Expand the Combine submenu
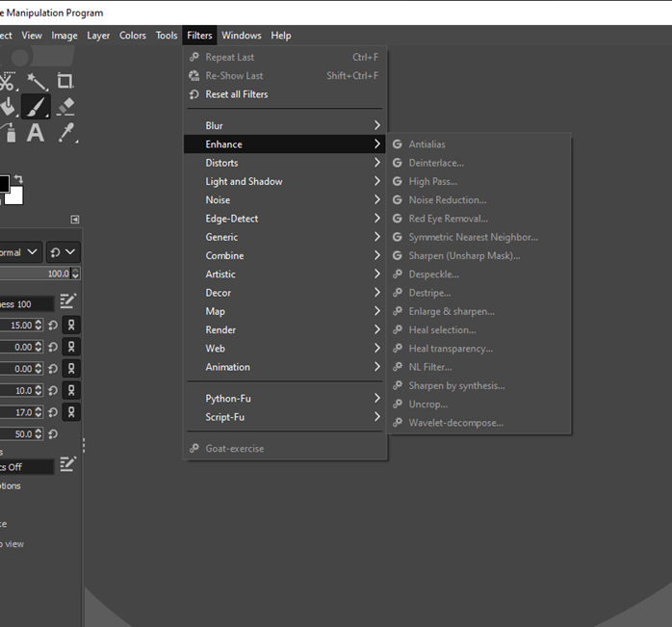 tap(285, 255)
